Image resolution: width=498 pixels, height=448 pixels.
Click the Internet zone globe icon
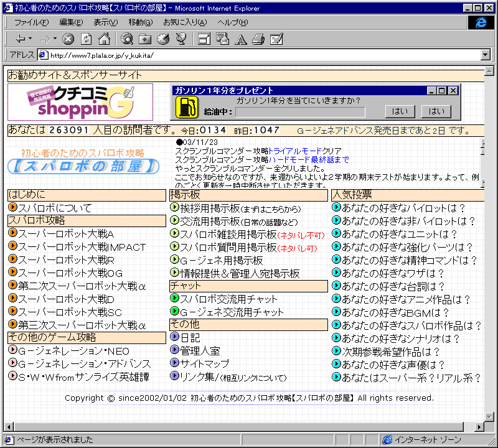[x=387, y=440]
